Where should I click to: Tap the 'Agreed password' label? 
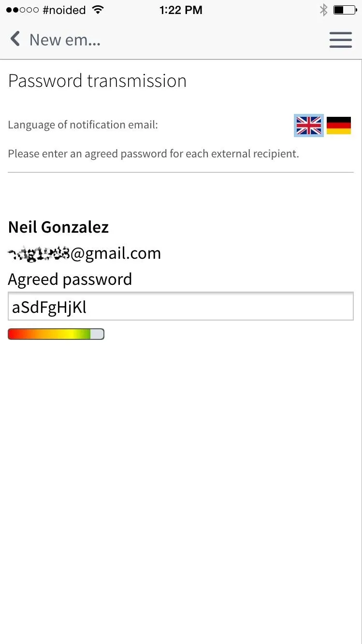click(x=70, y=279)
